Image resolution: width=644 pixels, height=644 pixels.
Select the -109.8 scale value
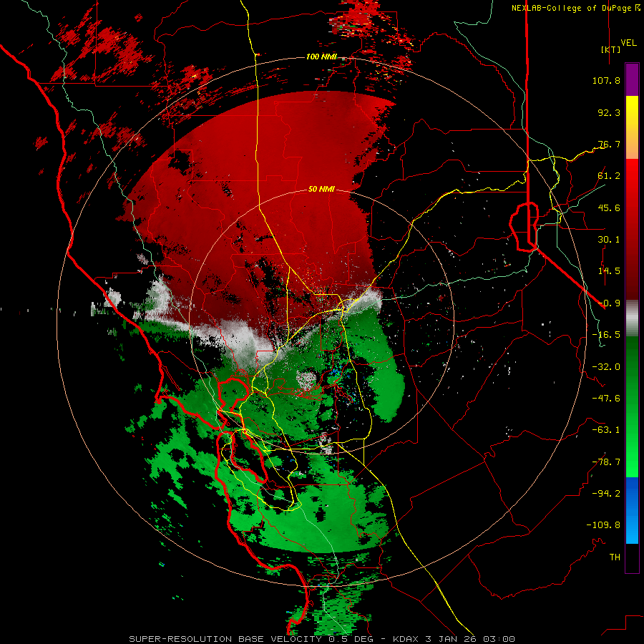click(603, 525)
